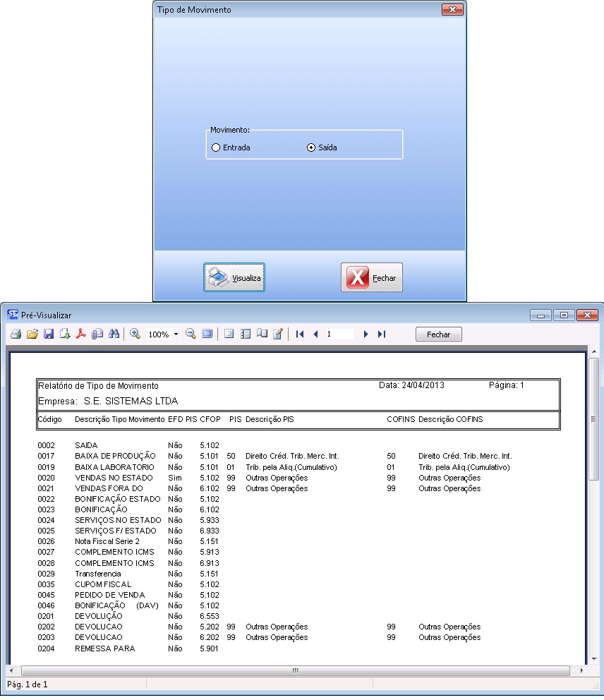The height and width of the screenshot is (700, 604).
Task: Jump to the last page of report
Action: pos(382,334)
